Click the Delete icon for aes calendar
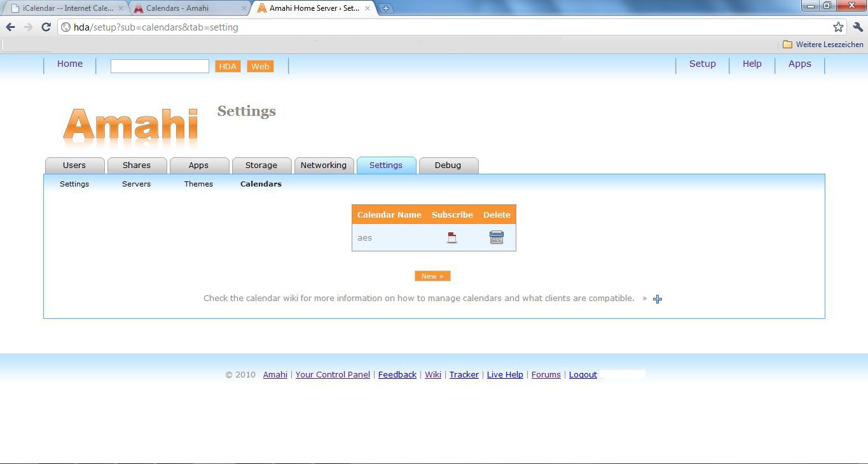 click(x=497, y=237)
